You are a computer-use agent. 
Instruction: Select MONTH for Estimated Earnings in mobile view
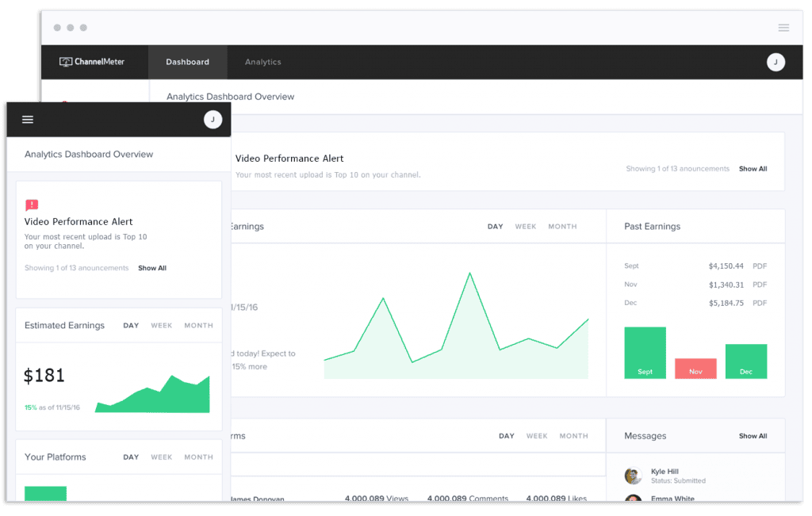pyautogui.click(x=198, y=326)
